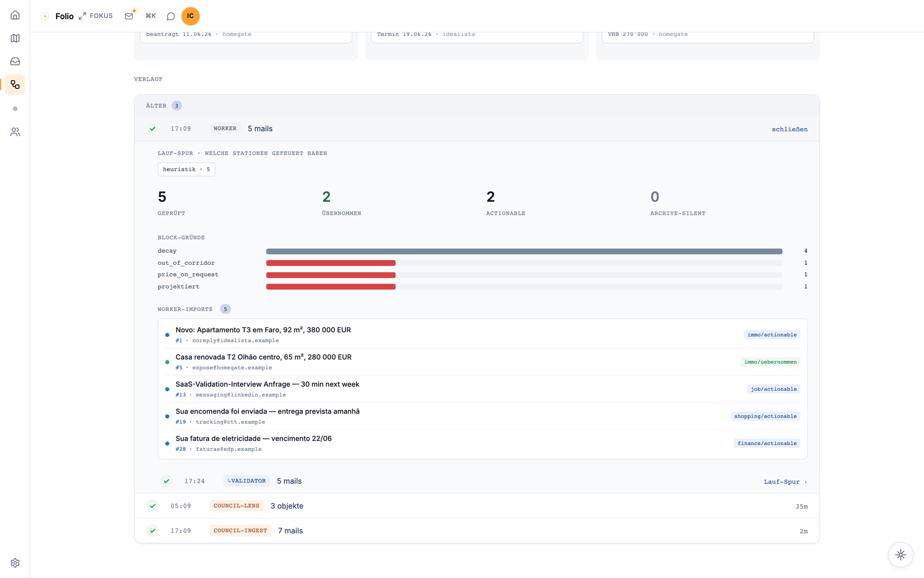Click green dot of Casa renovada mail
Screen dimensions: 924x578
(167, 362)
